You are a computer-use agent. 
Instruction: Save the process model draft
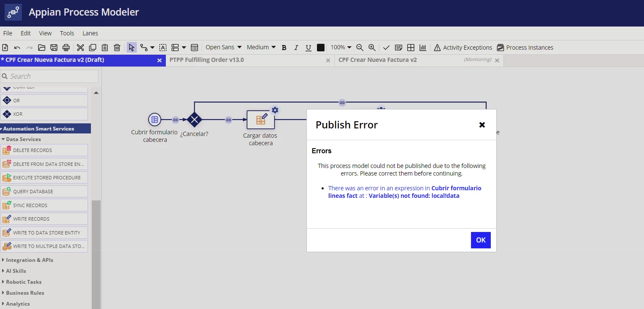click(x=54, y=48)
